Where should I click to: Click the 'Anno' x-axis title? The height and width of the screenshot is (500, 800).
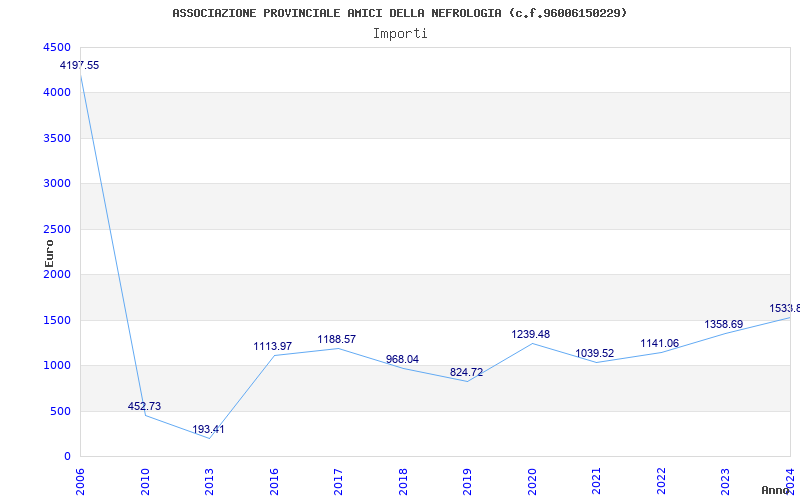coord(776,490)
